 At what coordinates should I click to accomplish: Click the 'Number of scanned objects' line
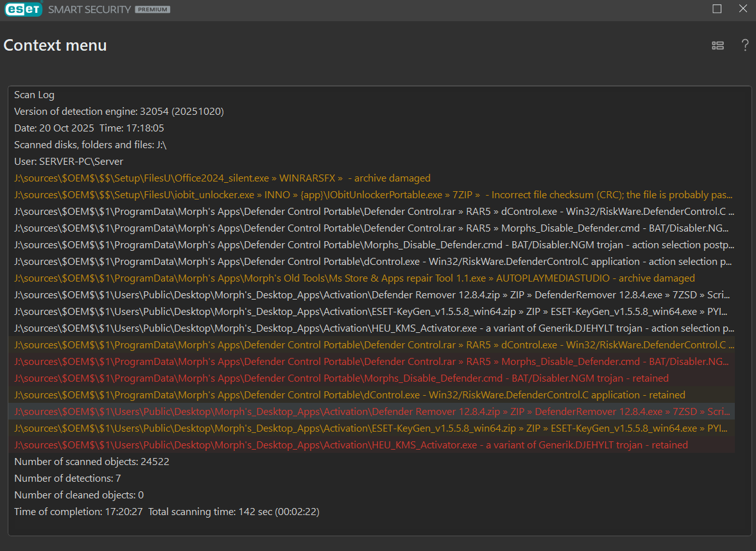[x=92, y=462]
